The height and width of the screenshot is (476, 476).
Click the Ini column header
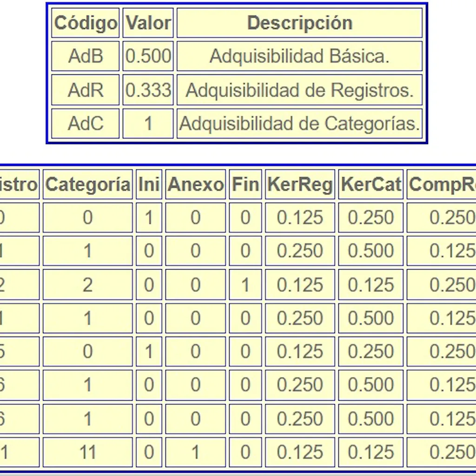[x=149, y=185]
